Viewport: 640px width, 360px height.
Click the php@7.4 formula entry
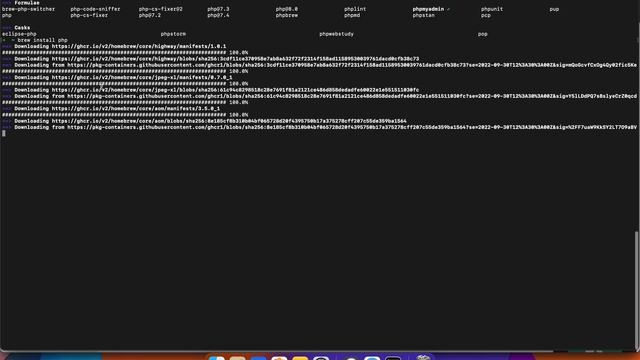pos(218,16)
